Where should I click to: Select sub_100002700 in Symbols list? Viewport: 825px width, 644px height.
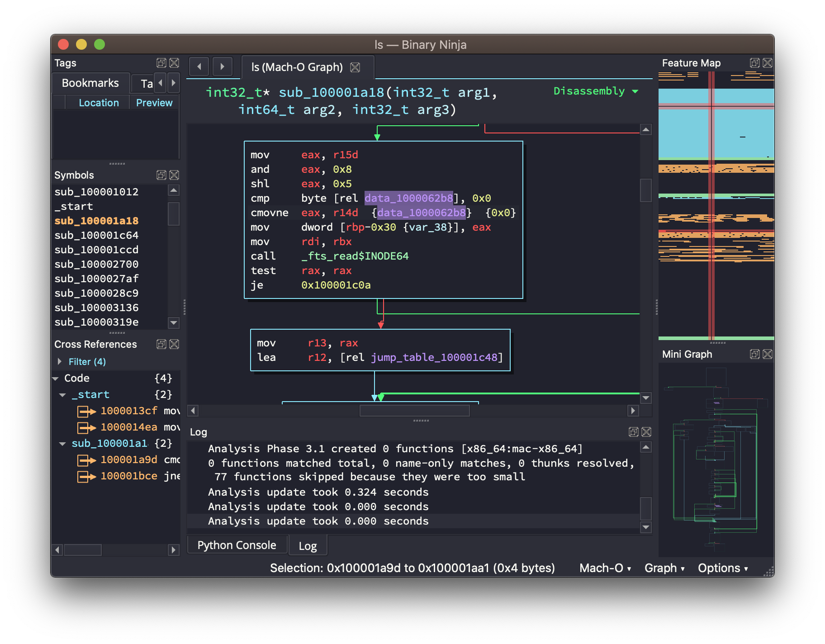pos(96,264)
